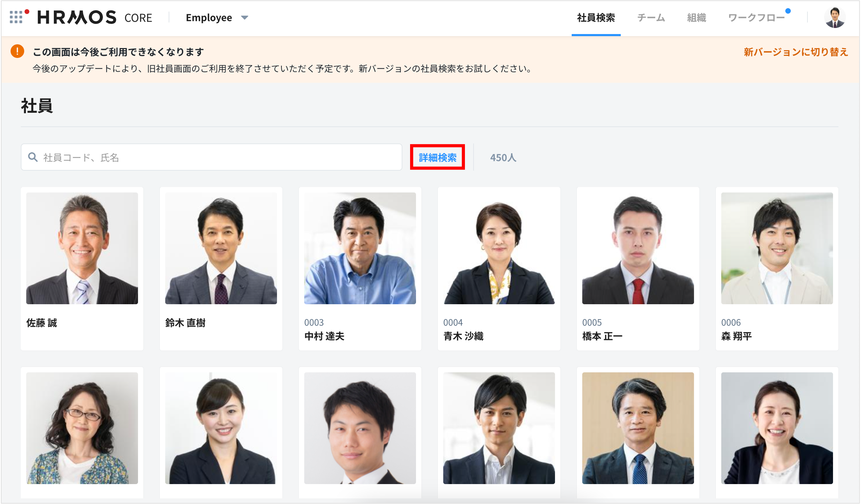Screen dimensions: 861x504
Task: Go to the 組織 tab
Action: click(696, 18)
